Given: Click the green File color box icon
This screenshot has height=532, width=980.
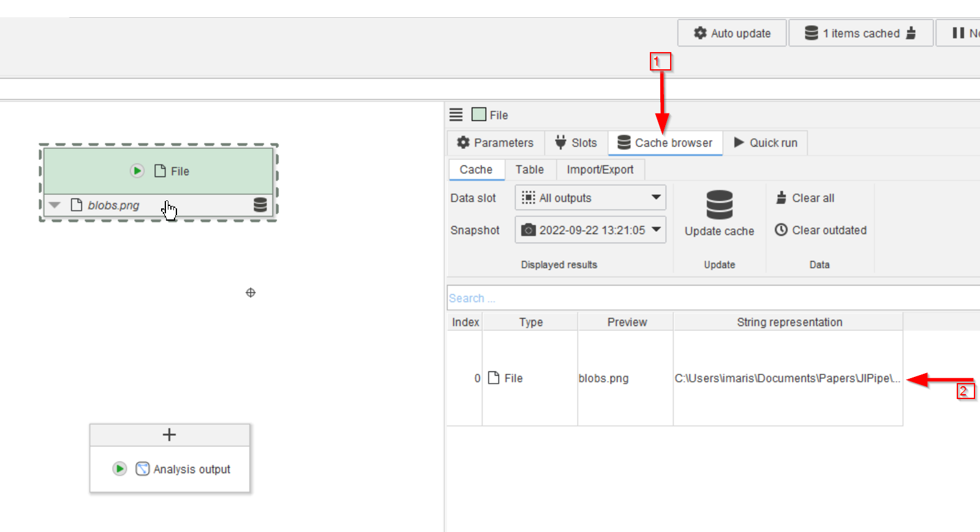Looking at the screenshot, I should [x=479, y=115].
